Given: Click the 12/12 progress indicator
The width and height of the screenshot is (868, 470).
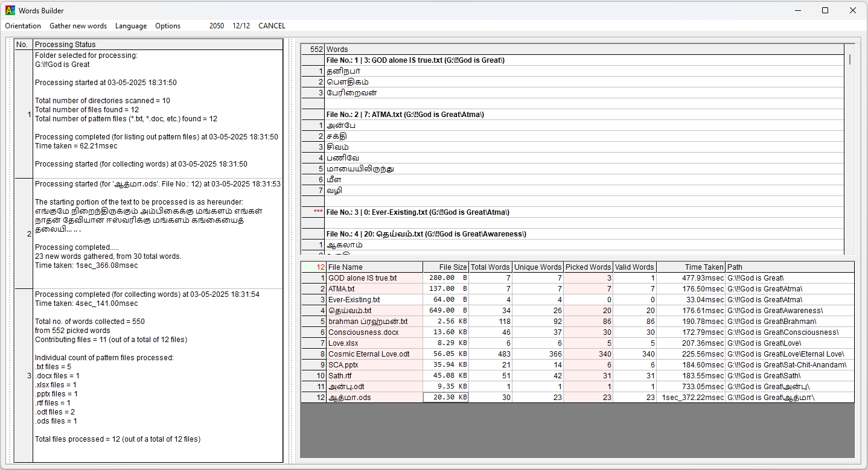Looking at the screenshot, I should click(241, 26).
